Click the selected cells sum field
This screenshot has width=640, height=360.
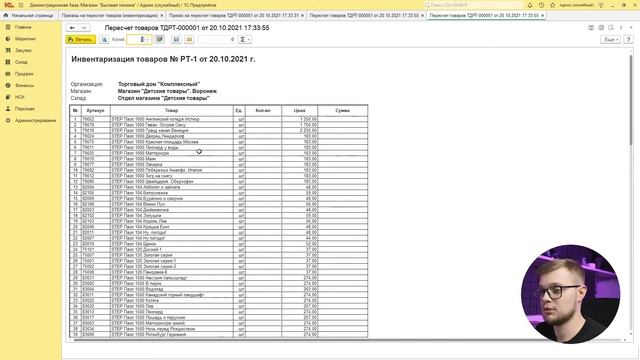(217, 40)
